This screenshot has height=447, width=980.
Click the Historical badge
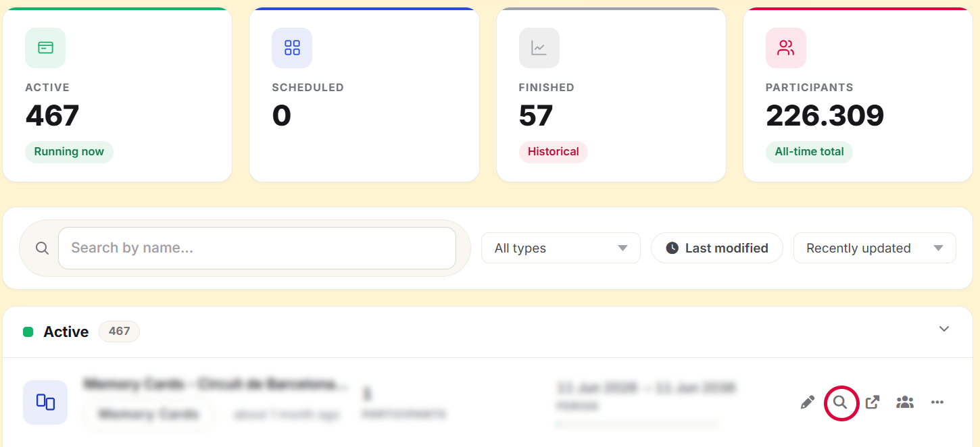coord(554,152)
